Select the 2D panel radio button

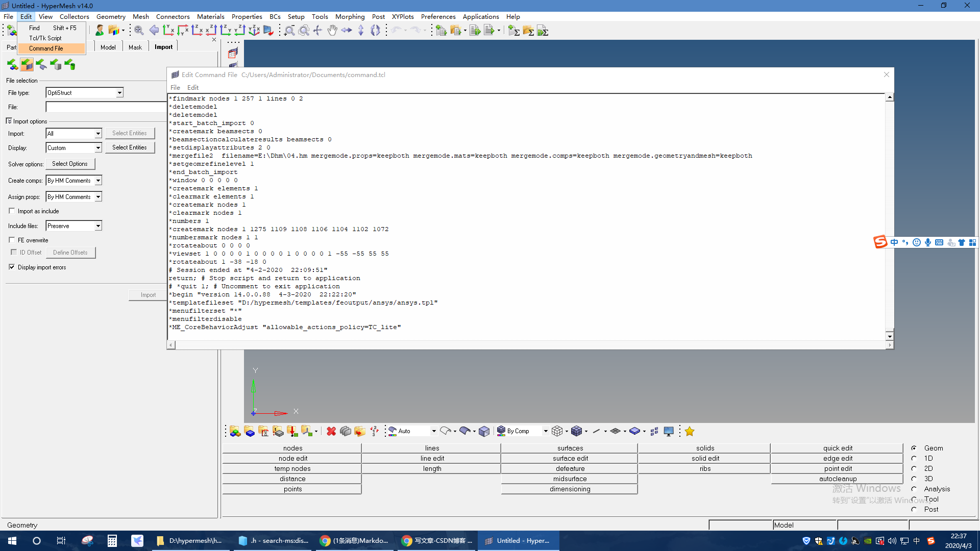coord(914,468)
